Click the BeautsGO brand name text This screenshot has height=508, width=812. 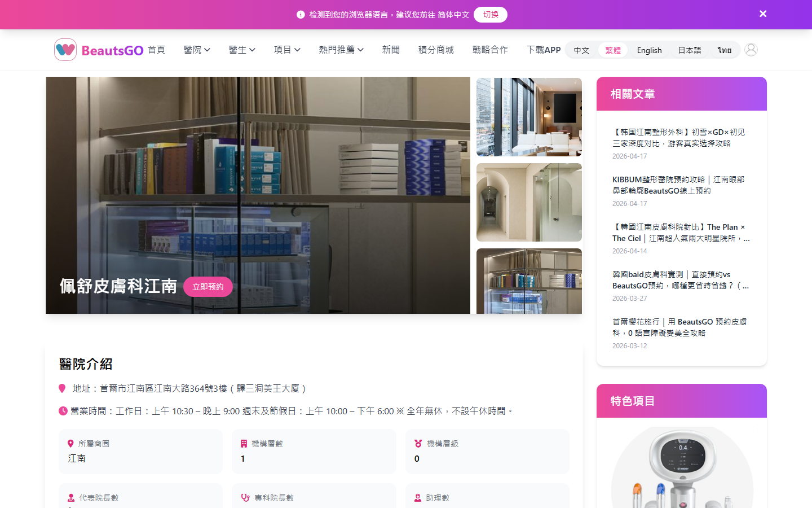[x=113, y=50]
